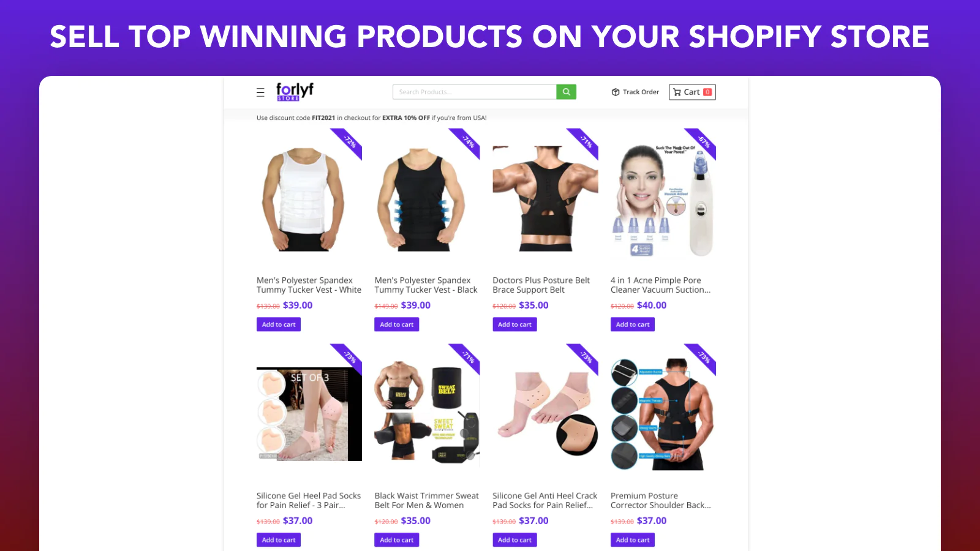The width and height of the screenshot is (980, 551).
Task: Focus the Search Products input field
Action: pos(475,92)
